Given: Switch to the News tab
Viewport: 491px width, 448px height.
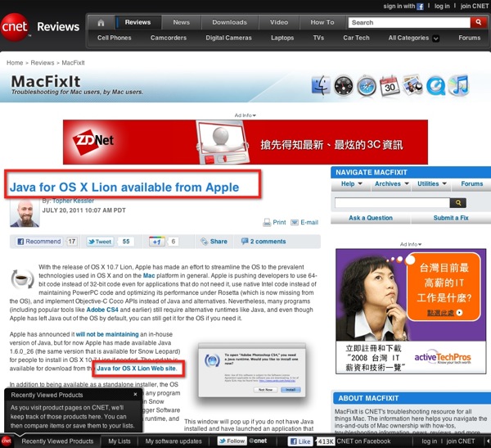Looking at the screenshot, I should (182, 22).
